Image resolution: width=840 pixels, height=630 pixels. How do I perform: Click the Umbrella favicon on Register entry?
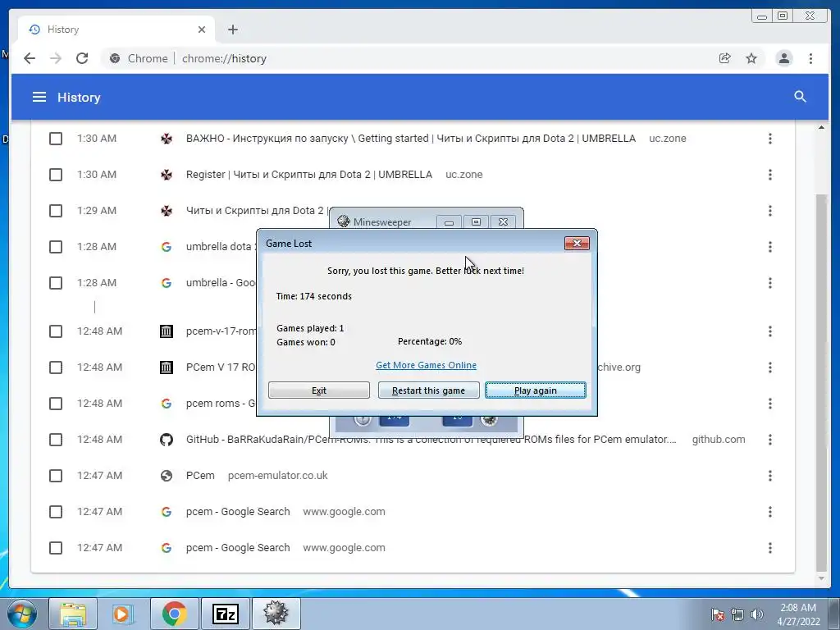[167, 175]
